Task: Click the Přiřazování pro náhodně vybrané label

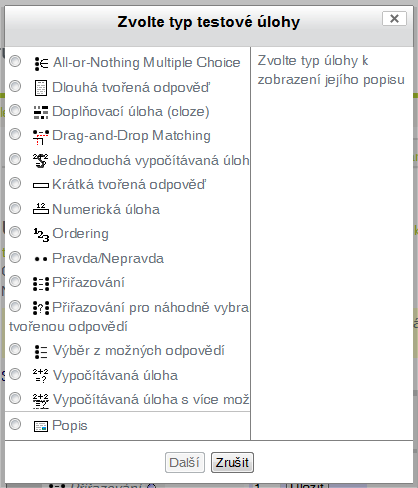Action: (x=151, y=307)
